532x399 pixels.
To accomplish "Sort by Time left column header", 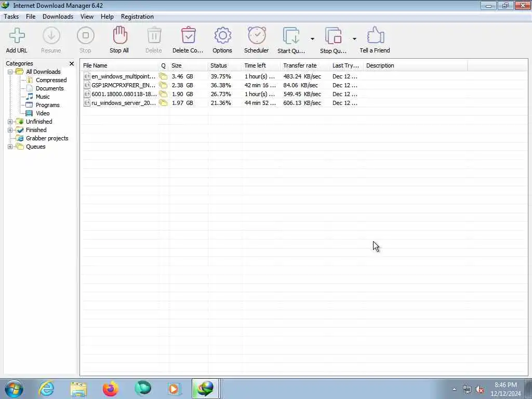I will (262, 65).
